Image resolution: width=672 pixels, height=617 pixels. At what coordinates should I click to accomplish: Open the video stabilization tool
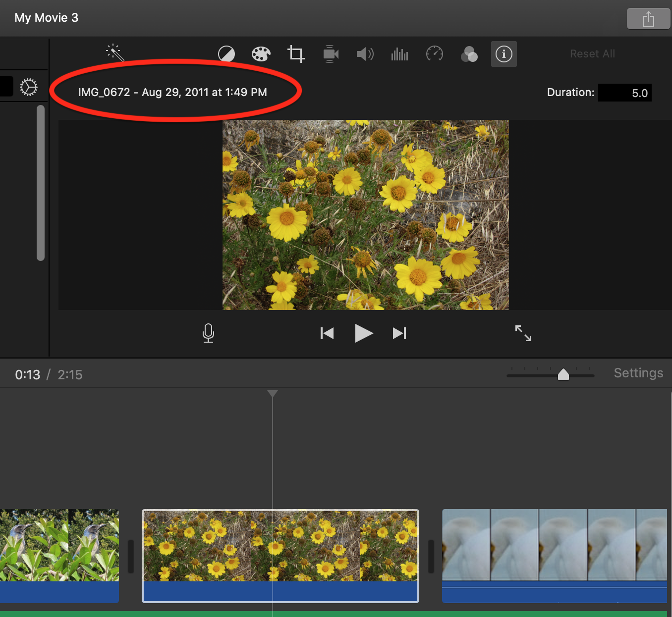click(331, 53)
